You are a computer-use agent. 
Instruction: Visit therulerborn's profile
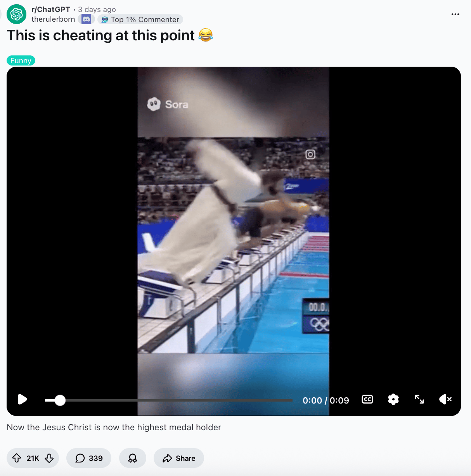[x=53, y=19]
